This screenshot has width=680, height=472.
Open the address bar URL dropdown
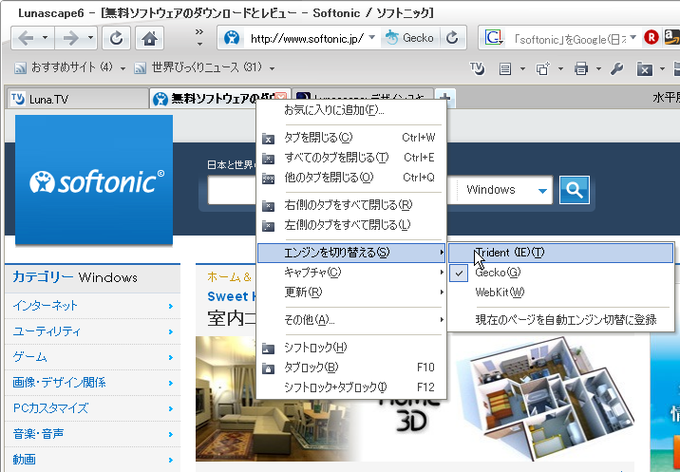(x=372, y=38)
